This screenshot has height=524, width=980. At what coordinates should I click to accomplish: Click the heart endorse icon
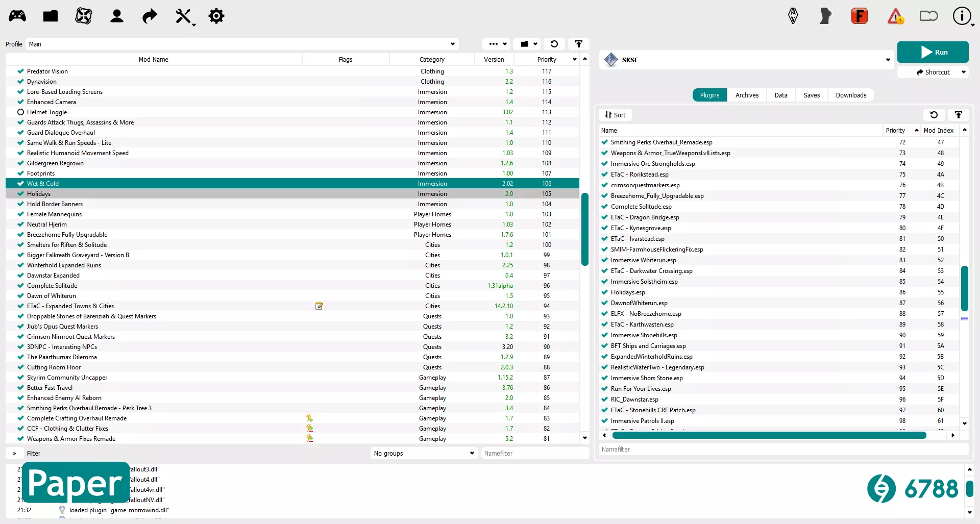[929, 16]
